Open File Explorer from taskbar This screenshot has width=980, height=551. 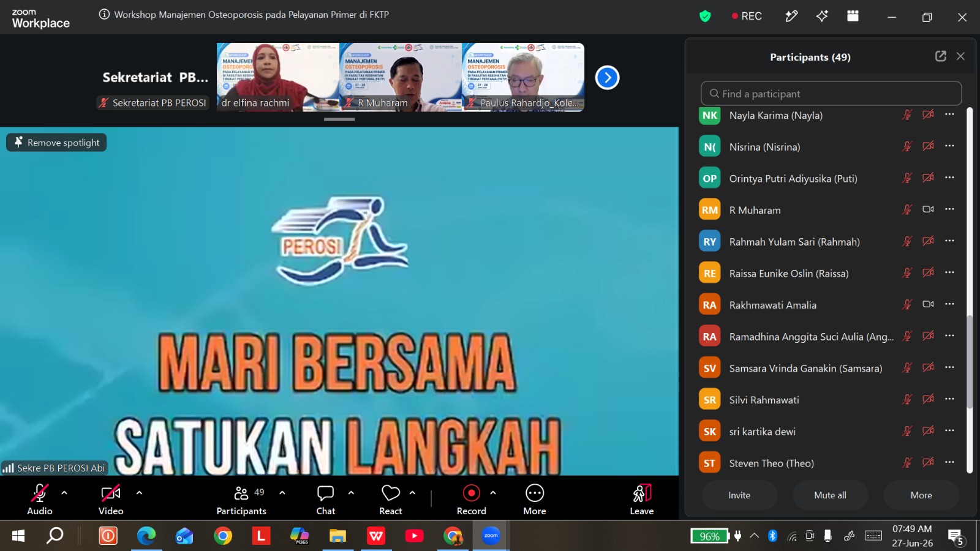(x=337, y=536)
